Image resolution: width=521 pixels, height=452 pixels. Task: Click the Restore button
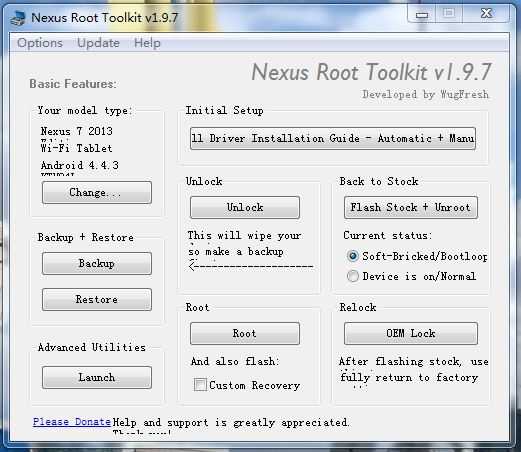click(97, 299)
